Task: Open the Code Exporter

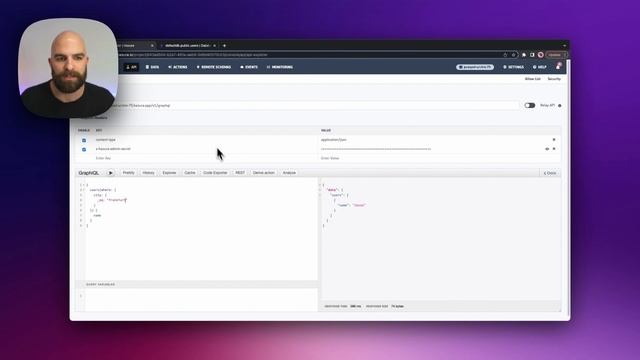Action: (215, 173)
